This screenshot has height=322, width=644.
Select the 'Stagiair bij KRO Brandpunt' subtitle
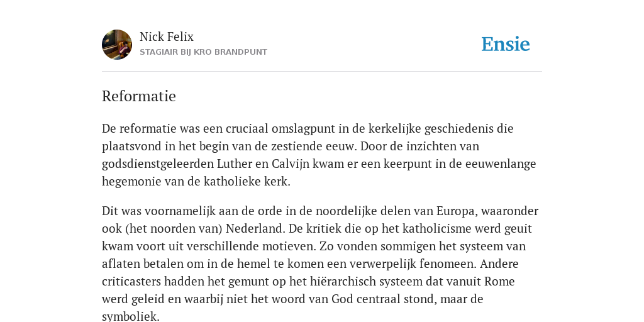[x=203, y=52]
